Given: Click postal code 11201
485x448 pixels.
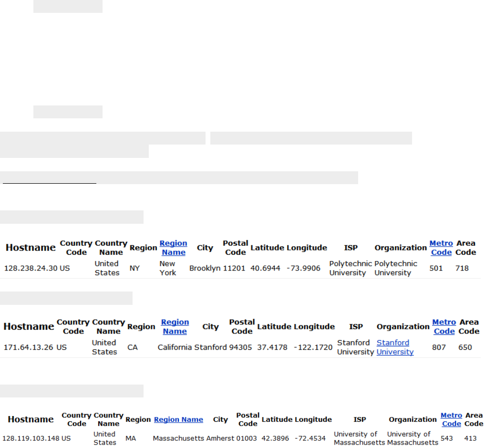Looking at the screenshot, I should tap(234, 268).
